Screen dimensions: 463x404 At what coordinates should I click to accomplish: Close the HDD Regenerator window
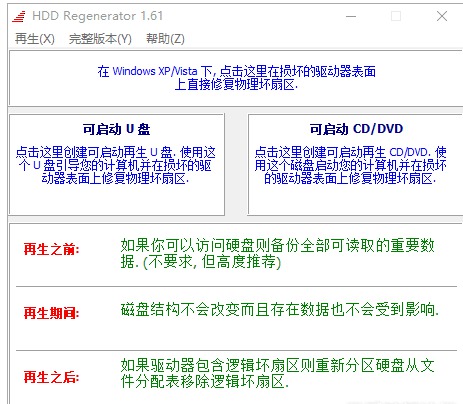(442, 16)
